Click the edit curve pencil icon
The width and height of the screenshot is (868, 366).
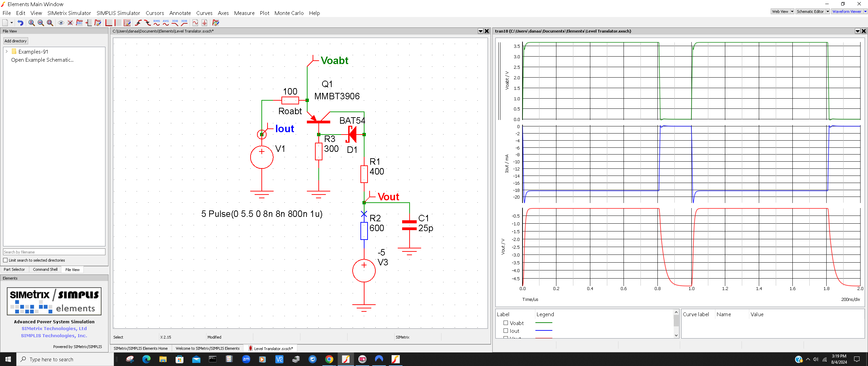coord(98,23)
